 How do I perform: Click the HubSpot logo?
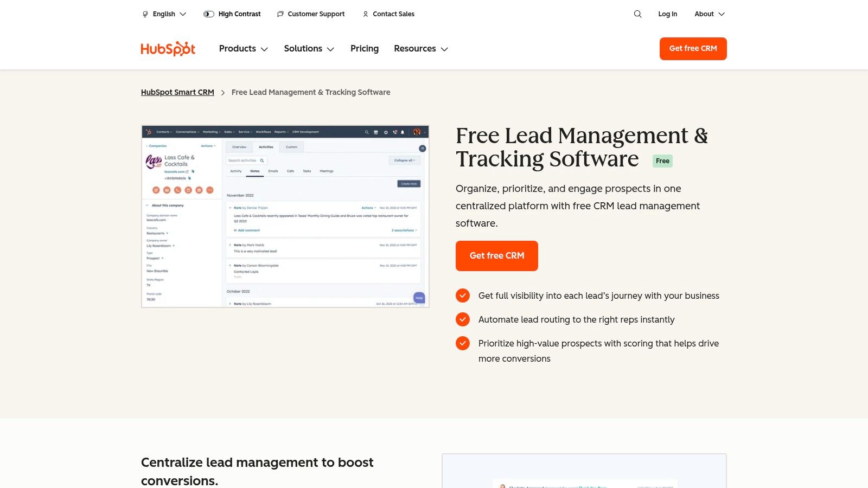(168, 48)
